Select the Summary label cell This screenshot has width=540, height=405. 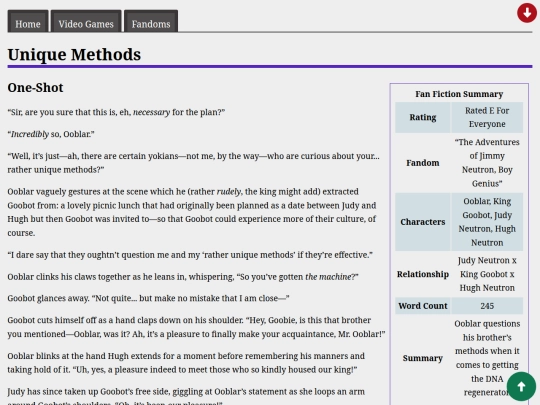423,358
